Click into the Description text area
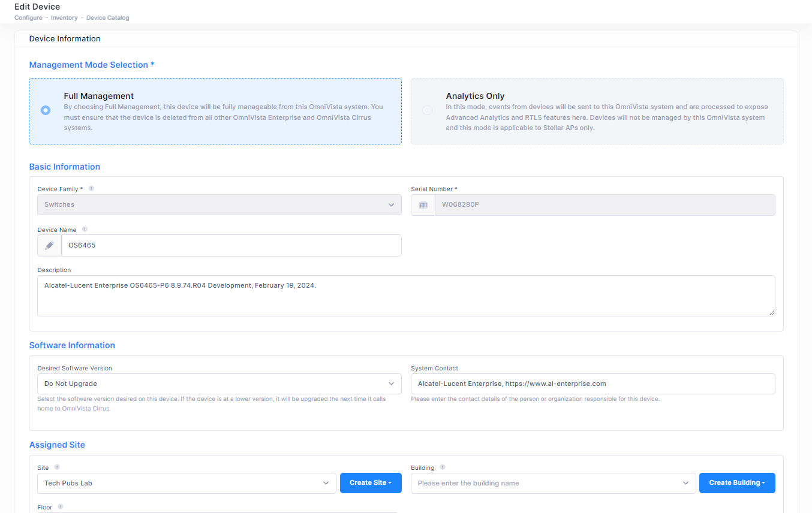 tap(406, 295)
